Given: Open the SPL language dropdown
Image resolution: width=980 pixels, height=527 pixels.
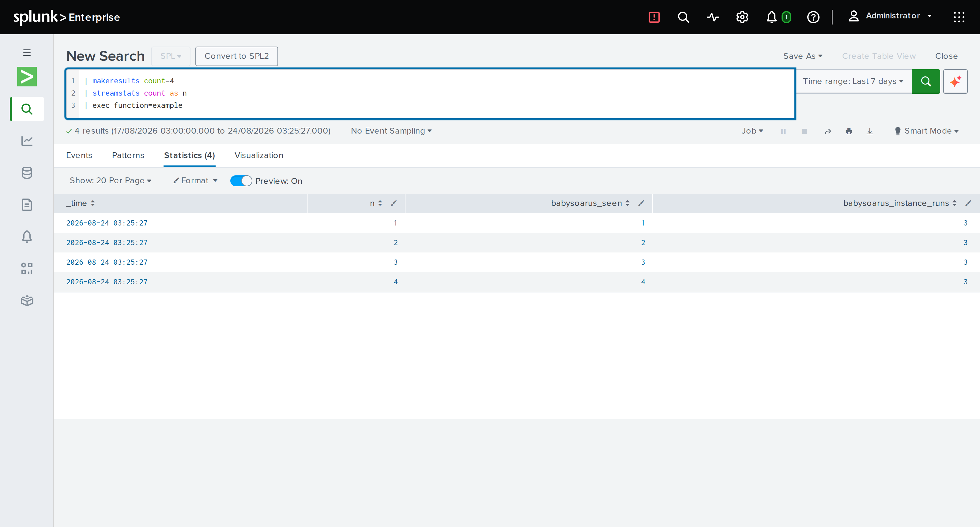Looking at the screenshot, I should [171, 56].
